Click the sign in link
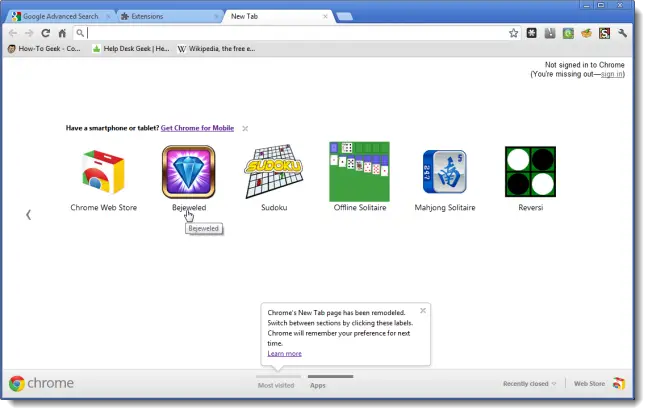The width and height of the screenshot is (650, 415). pyautogui.click(x=611, y=74)
